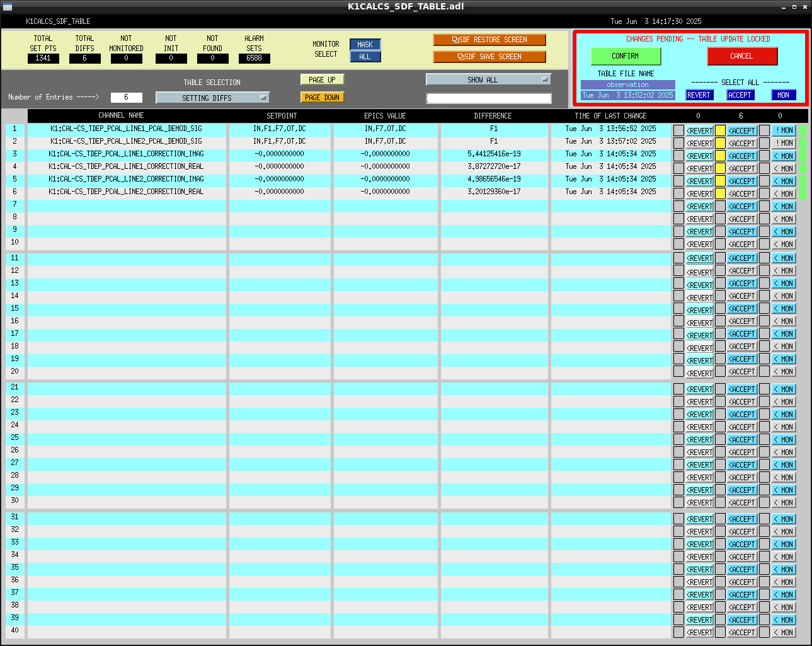Accept row 3 LINE1_CORRECTION_IMAG difference
This screenshot has height=646, width=812.
742,156
